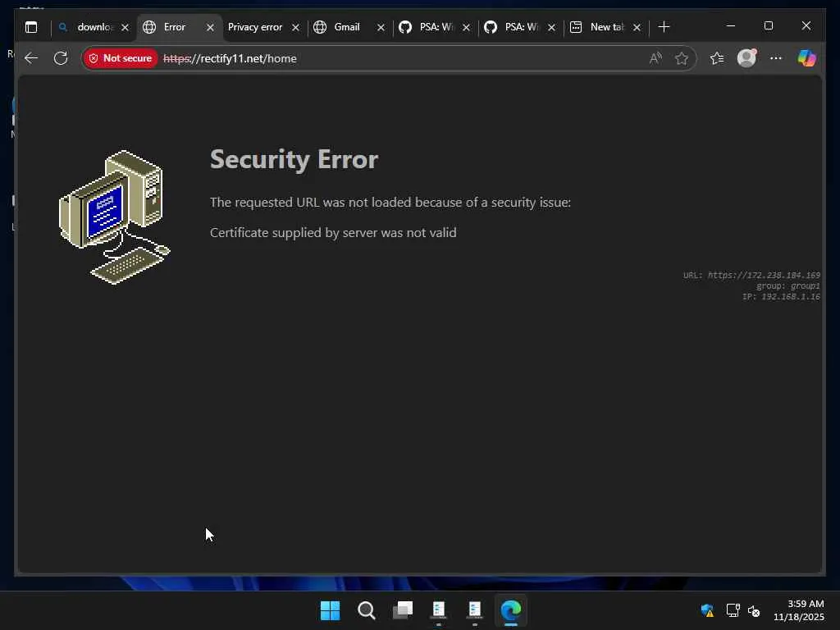840x630 pixels.
Task: Close the Edge window
Action: 806,25
